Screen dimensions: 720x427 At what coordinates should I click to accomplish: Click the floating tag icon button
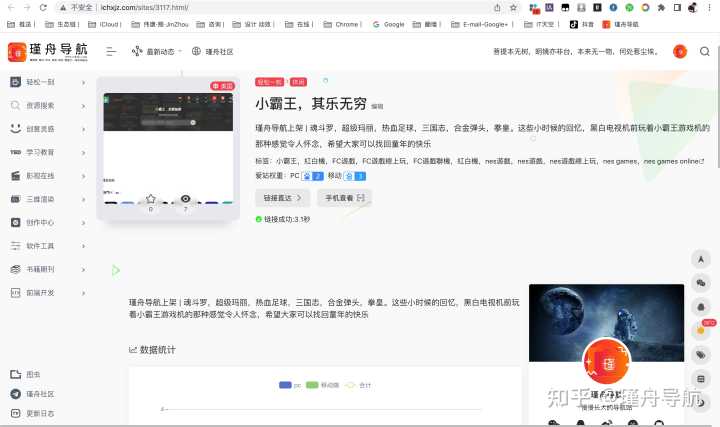click(x=701, y=355)
